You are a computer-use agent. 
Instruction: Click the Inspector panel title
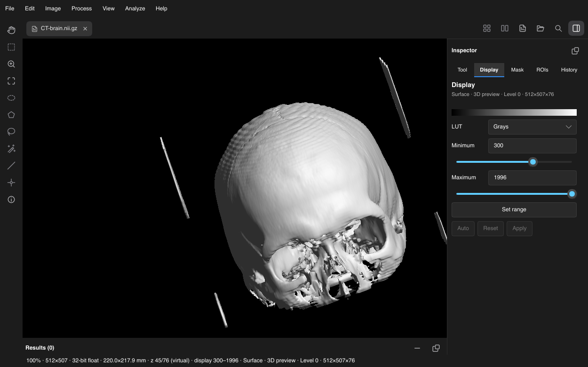point(464,50)
